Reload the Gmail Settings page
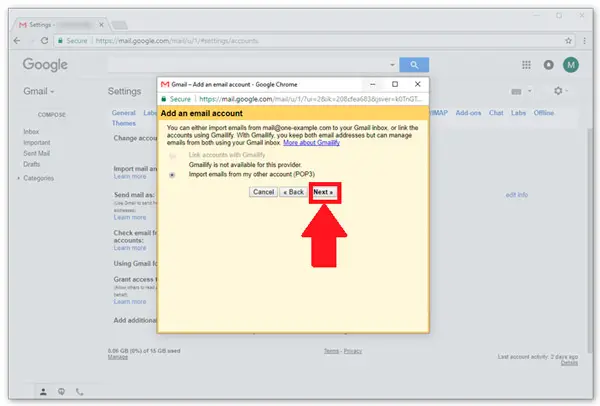The width and height of the screenshot is (600, 406). click(44, 41)
